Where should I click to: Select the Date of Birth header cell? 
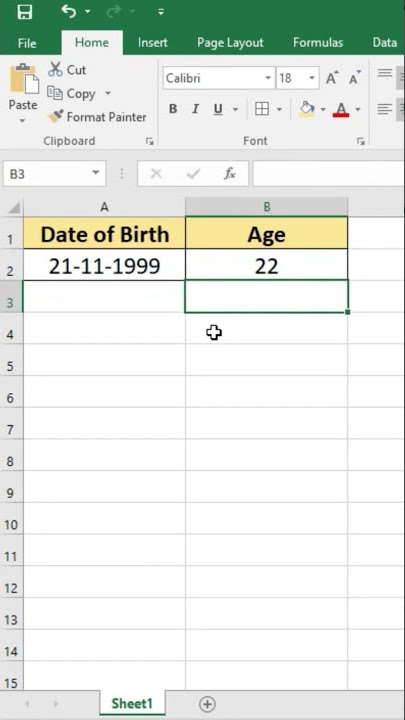pos(104,233)
